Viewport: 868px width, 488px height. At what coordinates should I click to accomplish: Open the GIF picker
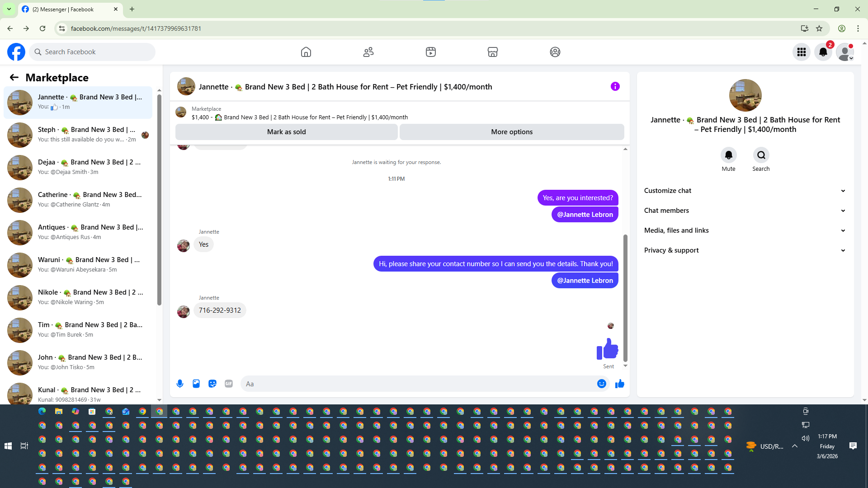(229, 384)
